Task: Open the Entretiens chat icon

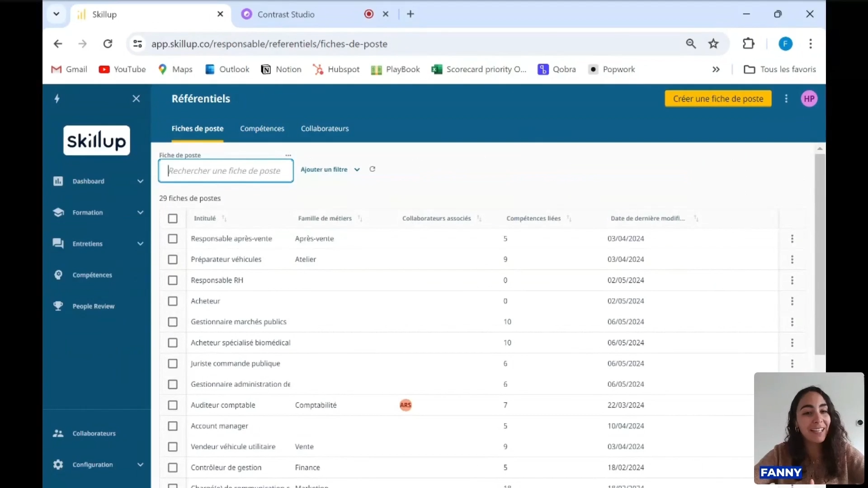Action: [x=58, y=244]
